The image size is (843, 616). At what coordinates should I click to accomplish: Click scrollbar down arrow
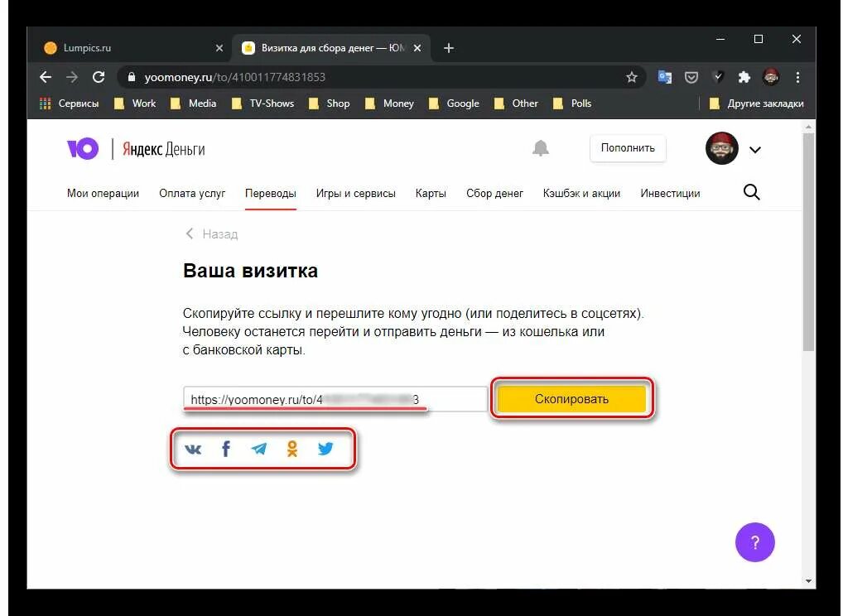coord(808,580)
